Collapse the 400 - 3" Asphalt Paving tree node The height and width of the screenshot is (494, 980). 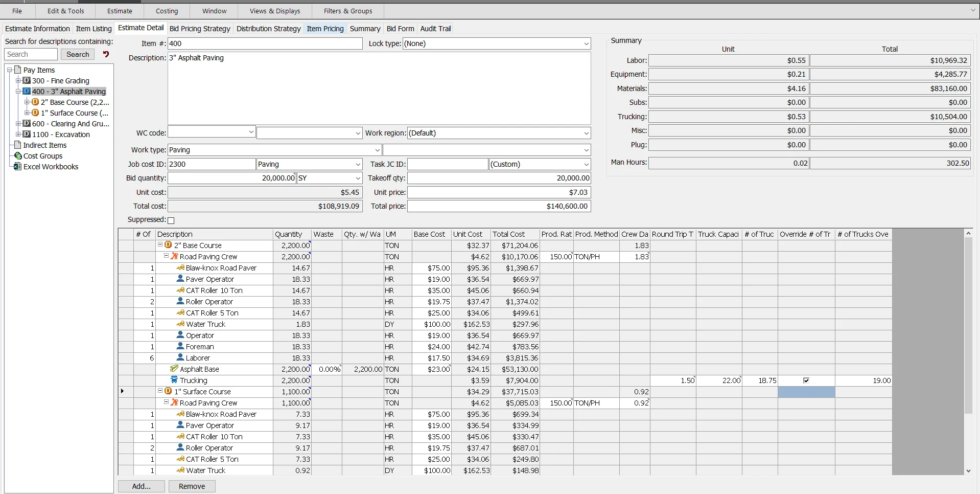(x=18, y=91)
